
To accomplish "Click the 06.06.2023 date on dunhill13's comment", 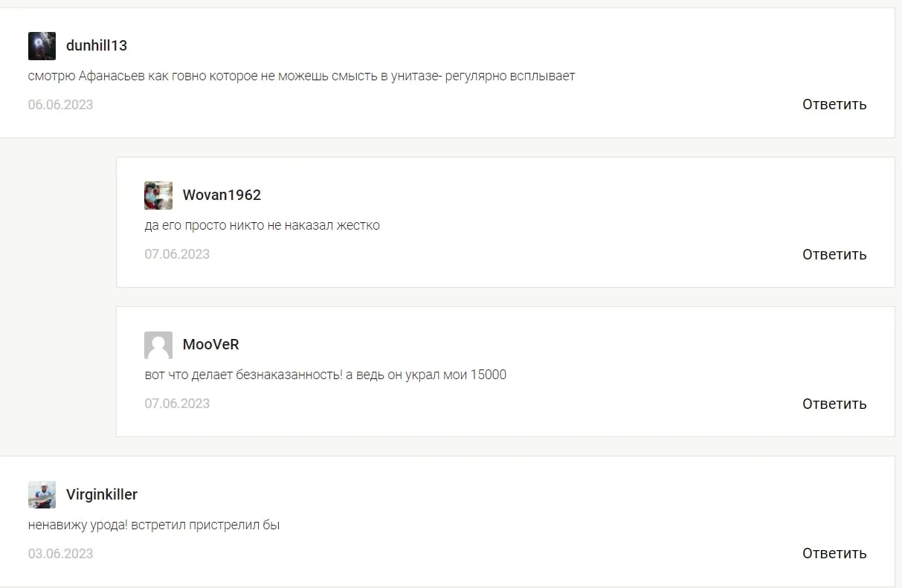I will [61, 105].
